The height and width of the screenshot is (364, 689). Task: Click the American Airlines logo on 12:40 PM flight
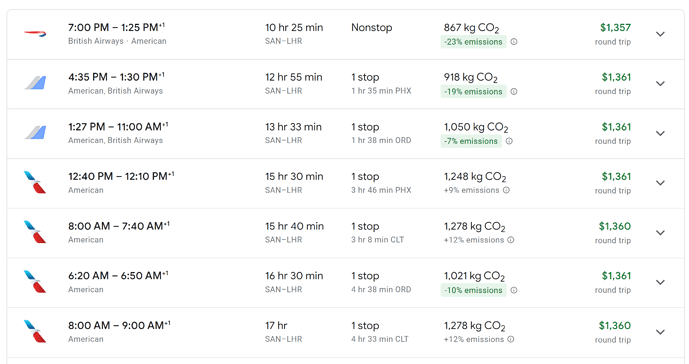35,182
